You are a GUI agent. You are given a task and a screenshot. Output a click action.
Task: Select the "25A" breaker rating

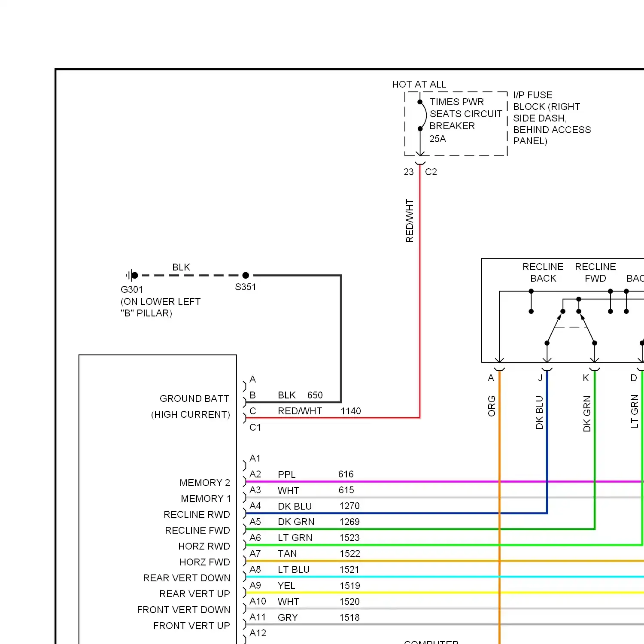pyautogui.click(x=437, y=139)
